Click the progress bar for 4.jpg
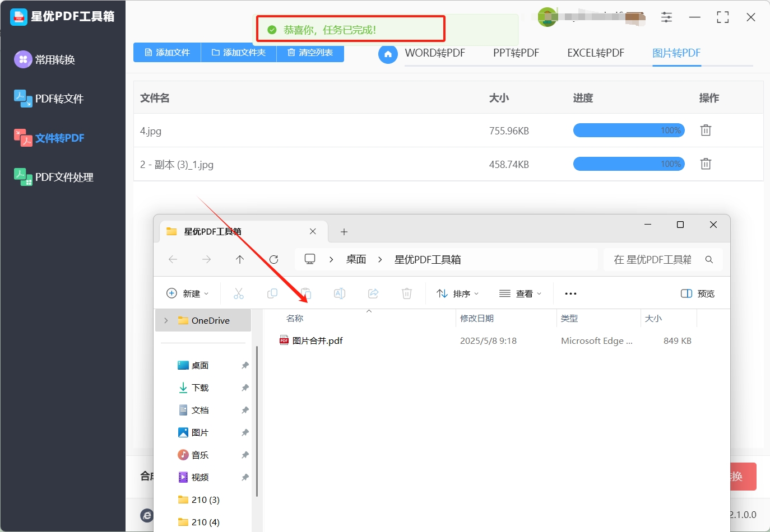This screenshot has width=770, height=532. coord(629,130)
